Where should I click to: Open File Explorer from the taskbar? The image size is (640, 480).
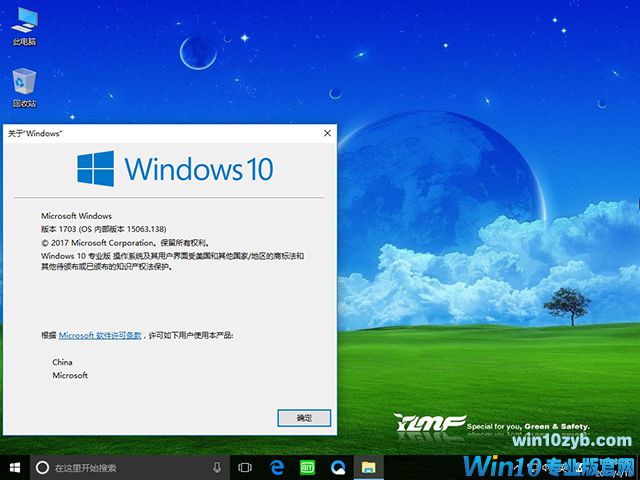[x=368, y=467]
